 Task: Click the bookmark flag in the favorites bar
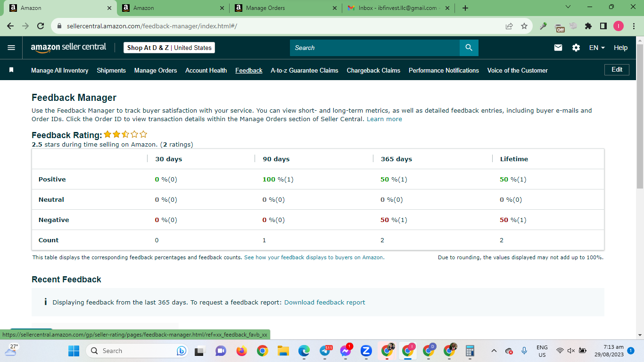[x=11, y=70]
